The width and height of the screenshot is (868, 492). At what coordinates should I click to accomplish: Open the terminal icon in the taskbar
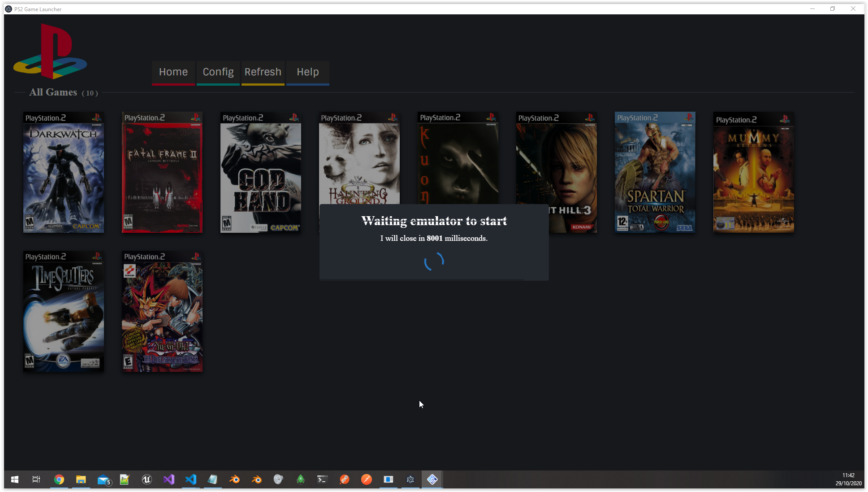tap(322, 479)
